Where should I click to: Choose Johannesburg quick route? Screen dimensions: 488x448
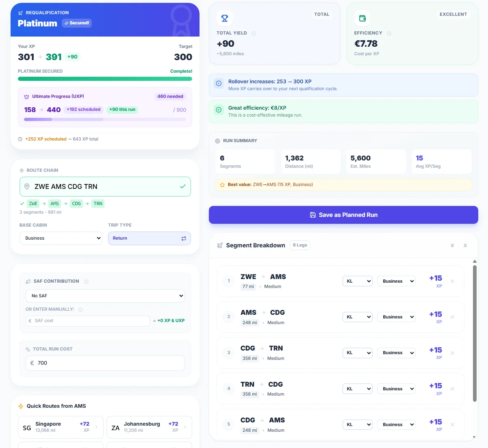[149, 427]
